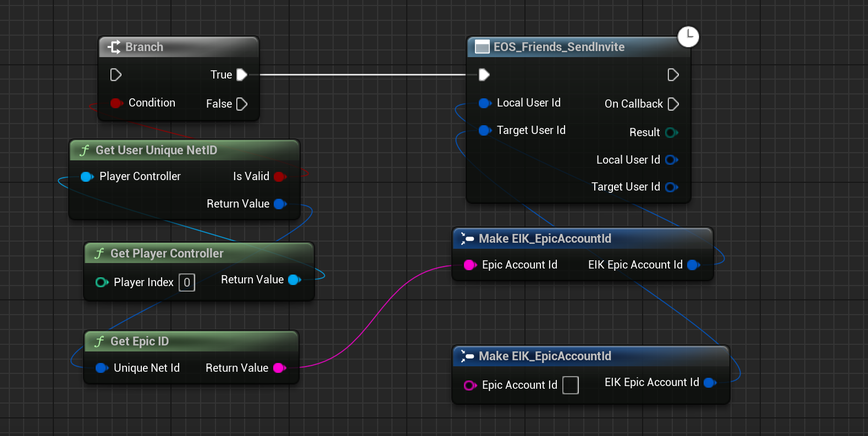Click the Local User Id input pin
This screenshot has width=868, height=436.
click(484, 103)
